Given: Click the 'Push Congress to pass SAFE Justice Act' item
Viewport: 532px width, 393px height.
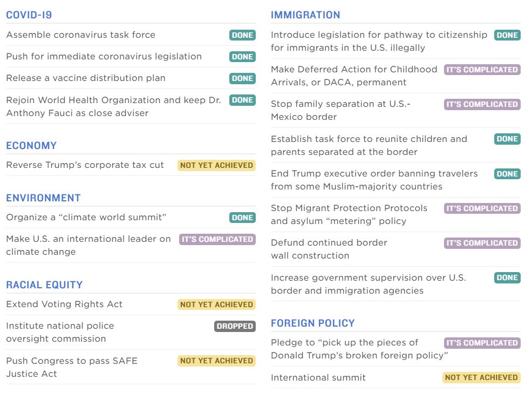Looking at the screenshot, I should [72, 367].
